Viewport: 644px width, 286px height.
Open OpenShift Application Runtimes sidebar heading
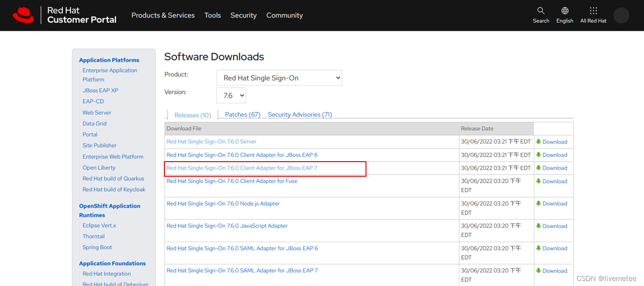pyautogui.click(x=110, y=210)
